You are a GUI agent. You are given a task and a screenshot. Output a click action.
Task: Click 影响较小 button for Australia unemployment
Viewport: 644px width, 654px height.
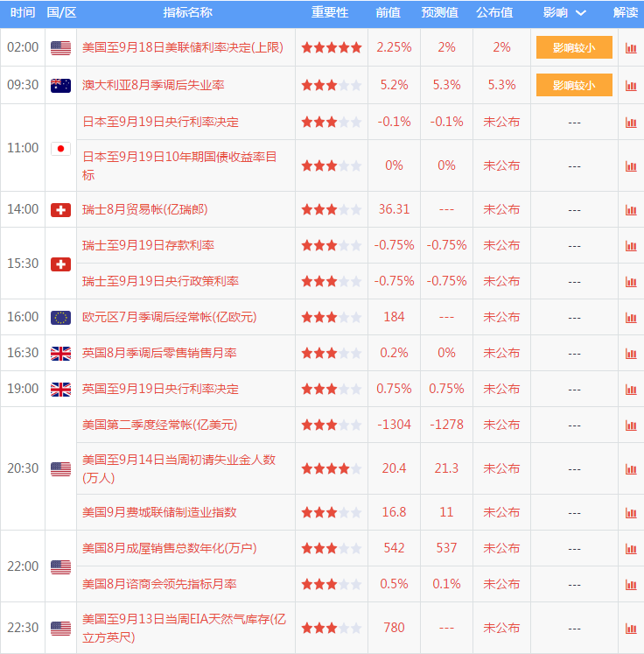click(574, 85)
